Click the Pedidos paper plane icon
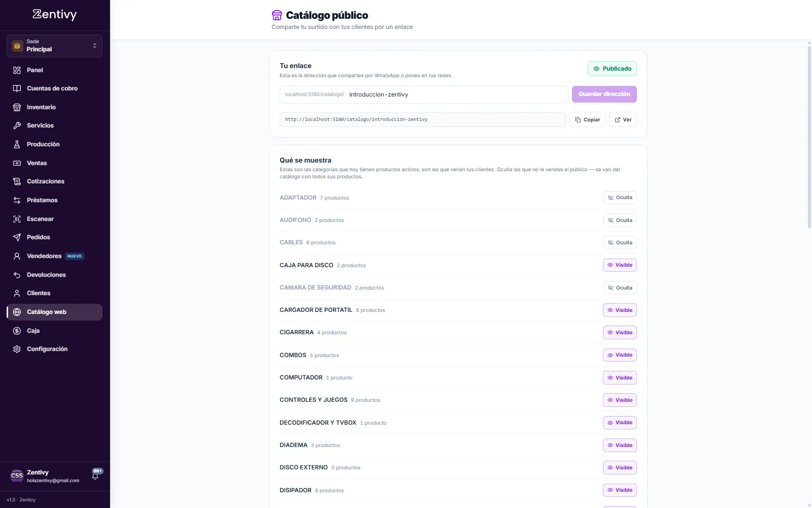Image resolution: width=812 pixels, height=508 pixels. (17, 237)
